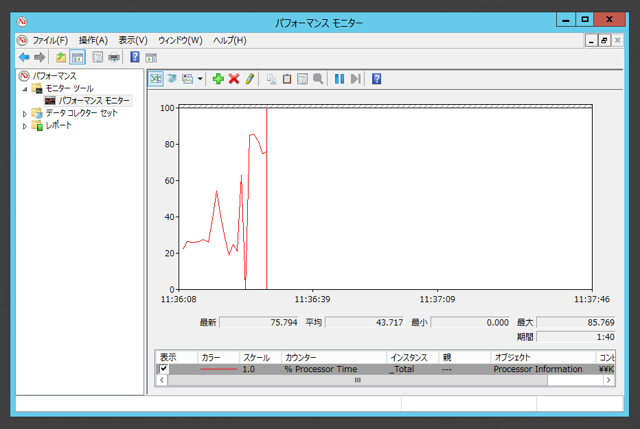Open the ヘルプ(H) menu

tap(229, 40)
